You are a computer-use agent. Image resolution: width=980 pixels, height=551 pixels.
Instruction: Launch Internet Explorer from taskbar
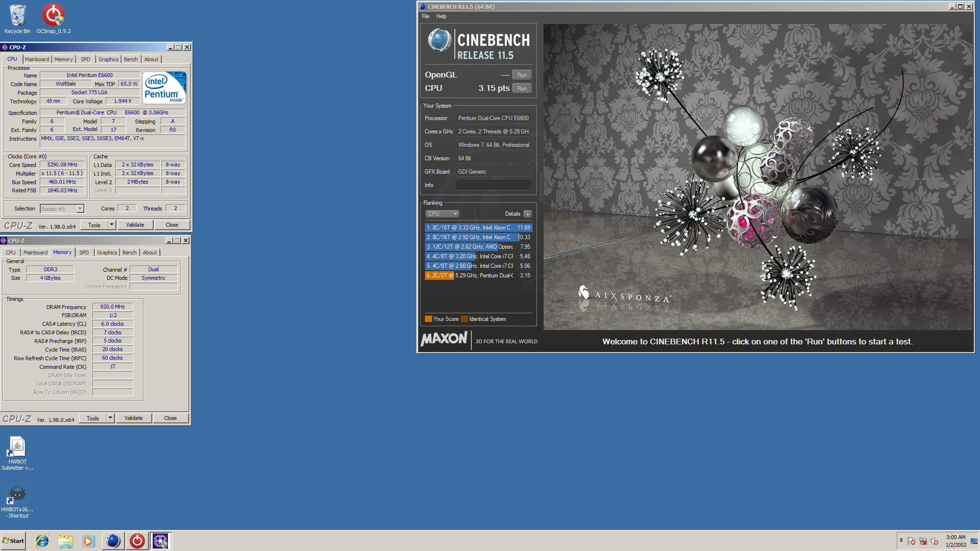[42, 541]
